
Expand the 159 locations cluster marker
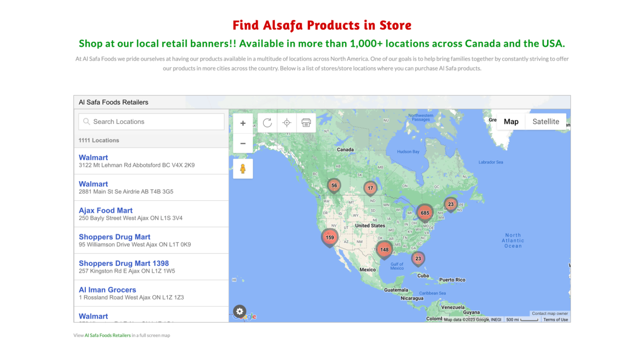(330, 238)
